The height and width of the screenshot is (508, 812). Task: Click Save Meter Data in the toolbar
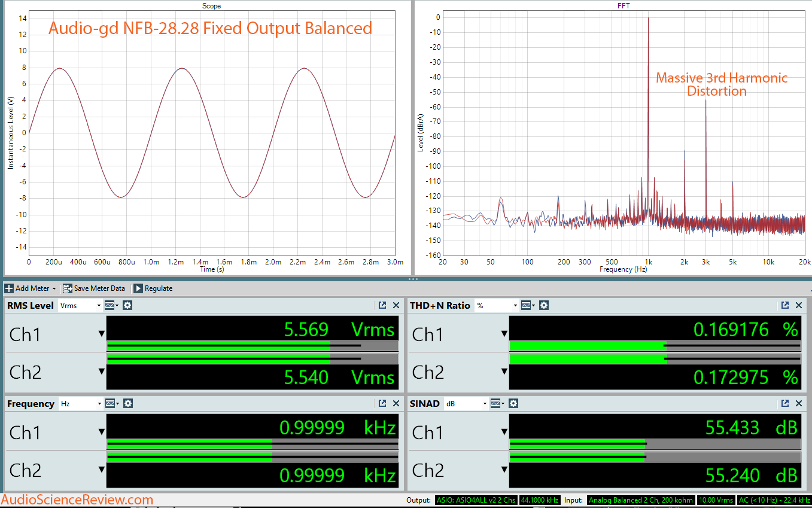pyautogui.click(x=93, y=288)
